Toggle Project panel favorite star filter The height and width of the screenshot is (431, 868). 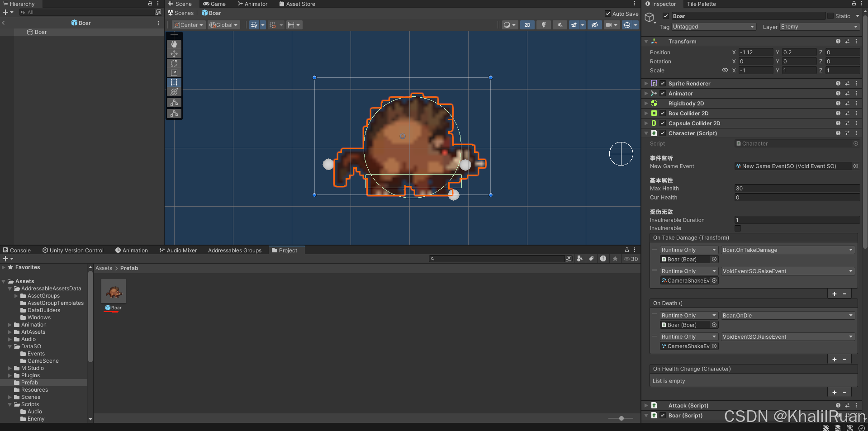point(615,259)
